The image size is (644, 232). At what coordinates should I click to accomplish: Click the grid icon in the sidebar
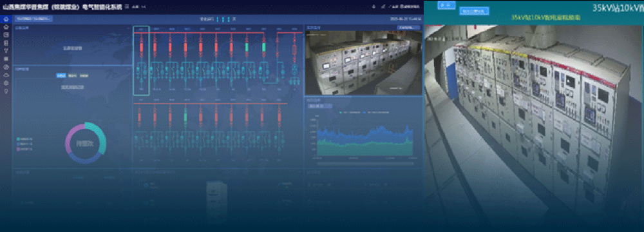click(6, 59)
